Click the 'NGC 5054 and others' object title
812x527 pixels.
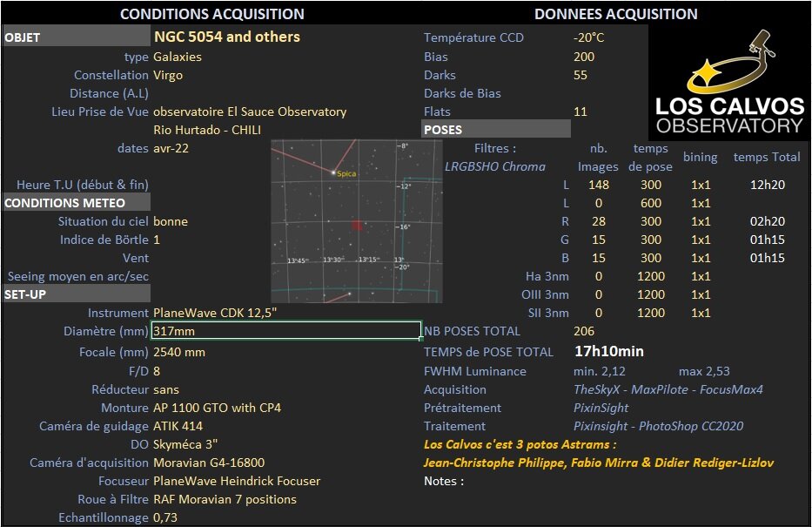pyautogui.click(x=227, y=37)
